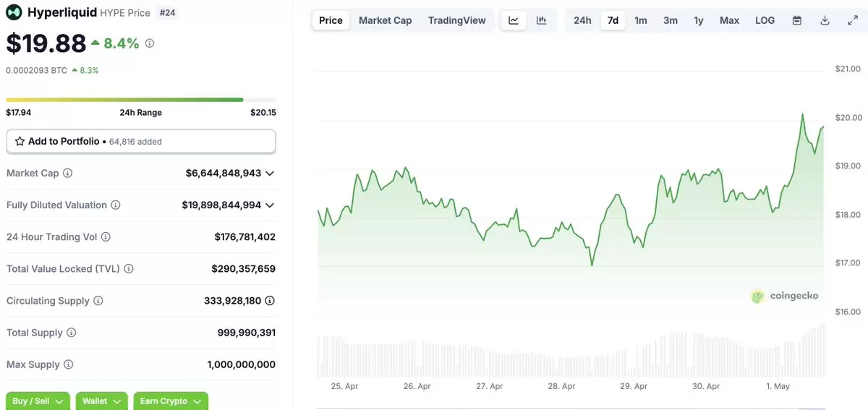Switch to line chart view icon

click(514, 20)
